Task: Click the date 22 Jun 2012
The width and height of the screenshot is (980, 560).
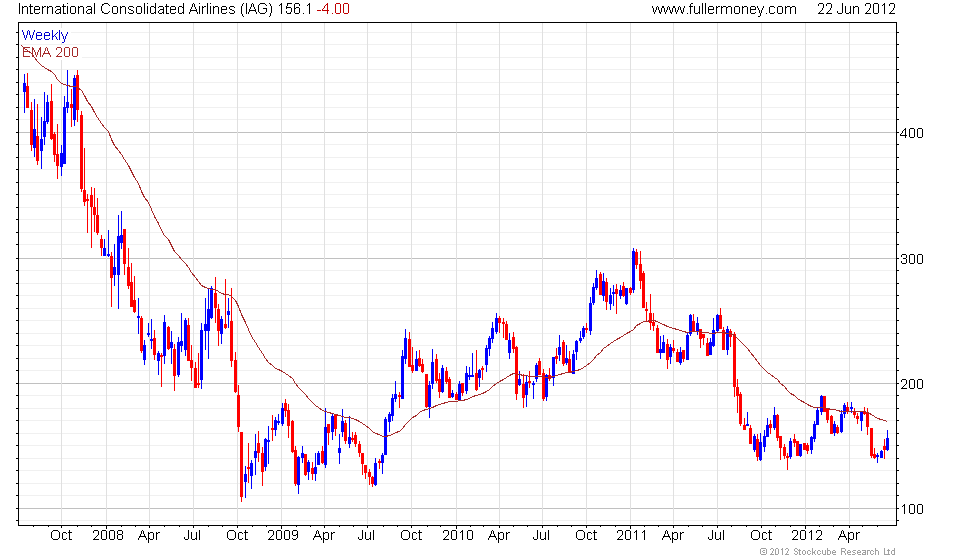Action: (x=856, y=9)
